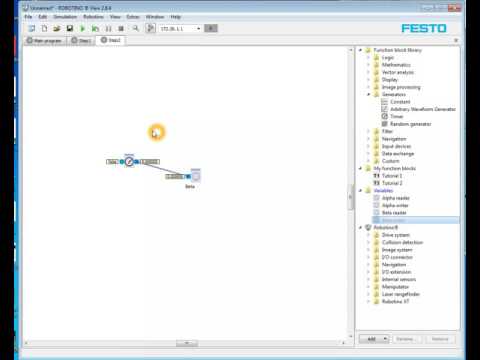The width and height of the screenshot is (480, 360).
Task: Select the Constant block icon
Action: 384,102
